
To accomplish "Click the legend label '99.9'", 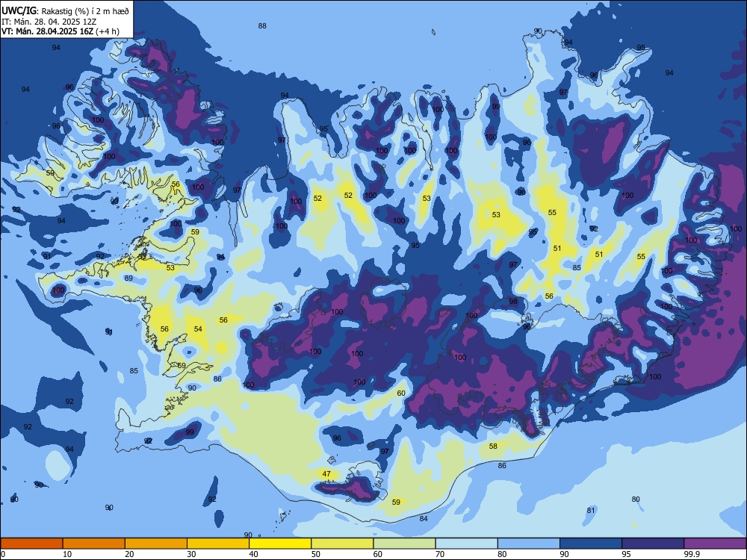I will pyautogui.click(x=692, y=554).
